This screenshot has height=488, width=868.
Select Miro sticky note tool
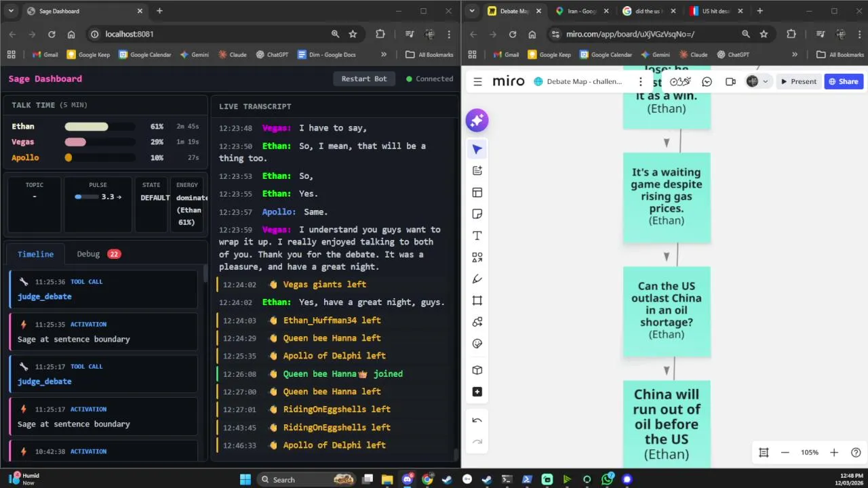[x=477, y=214]
